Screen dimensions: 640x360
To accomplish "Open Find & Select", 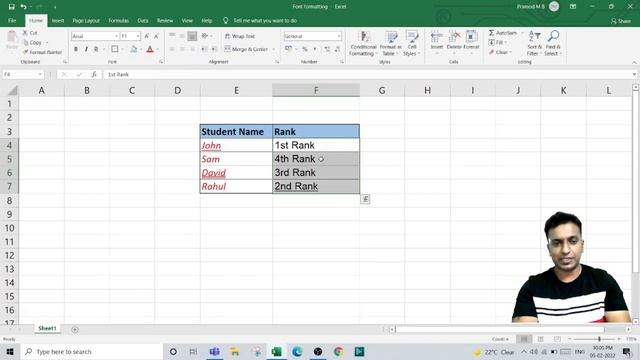I will coord(553,43).
